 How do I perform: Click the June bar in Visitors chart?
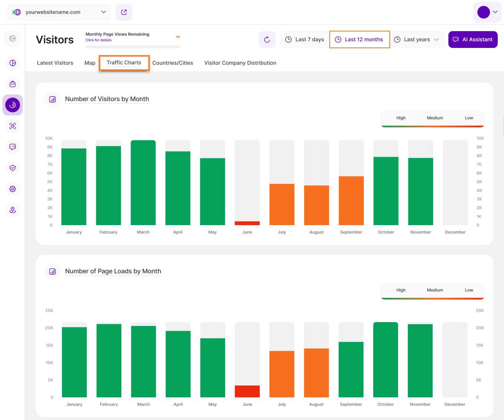(x=247, y=223)
